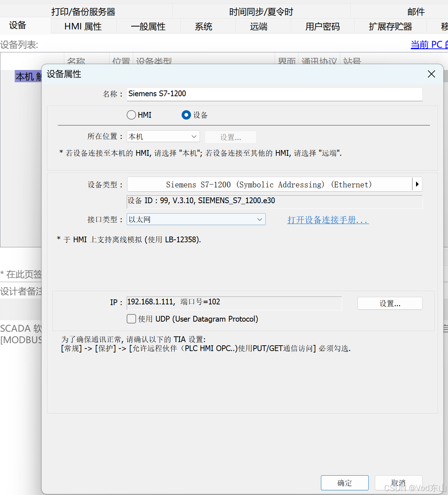
Task: Close the 设备属性 dialog
Action: [431, 74]
